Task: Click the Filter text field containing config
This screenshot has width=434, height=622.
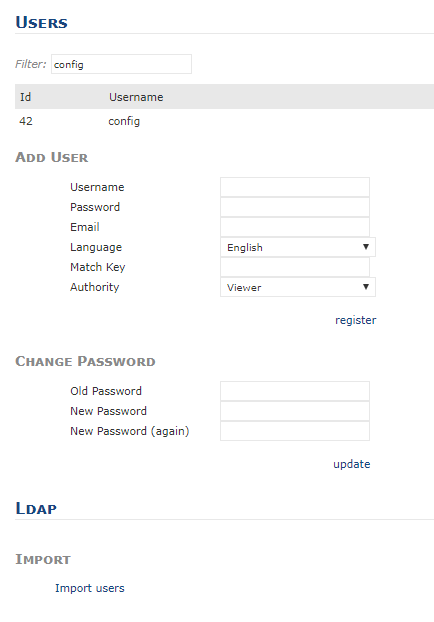Action: pos(121,64)
